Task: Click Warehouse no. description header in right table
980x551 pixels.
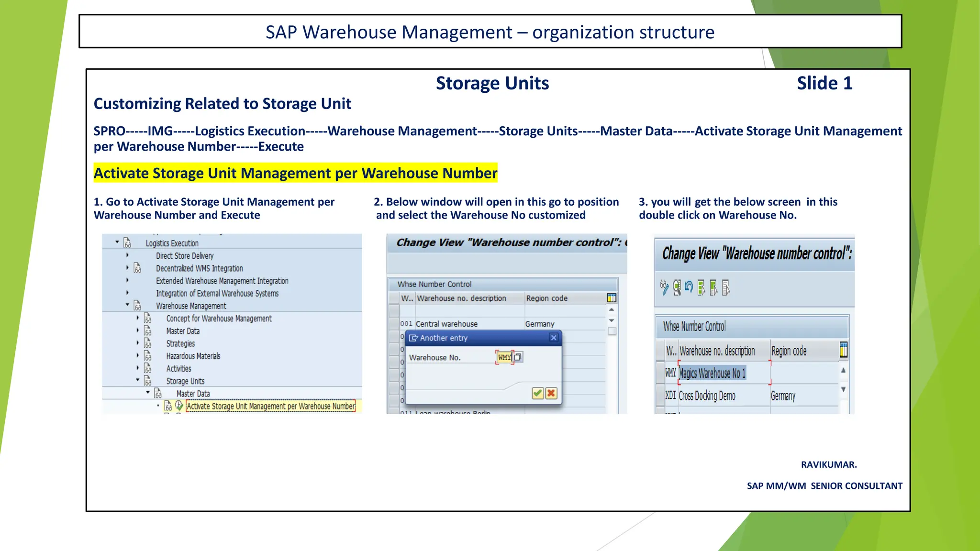Action: pos(724,351)
